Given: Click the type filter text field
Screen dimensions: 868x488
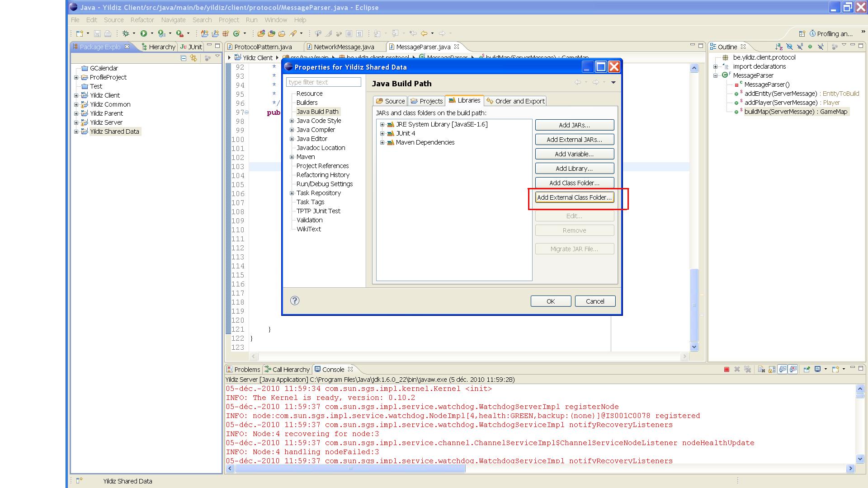Looking at the screenshot, I should 324,82.
